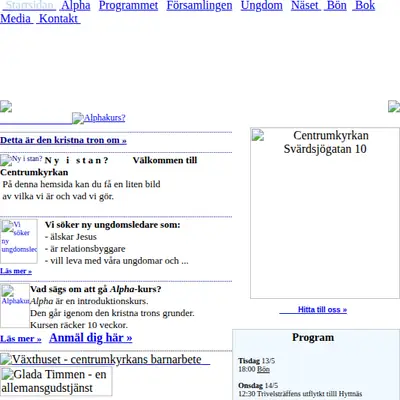Click the Program heading in the sidebar

point(313,337)
